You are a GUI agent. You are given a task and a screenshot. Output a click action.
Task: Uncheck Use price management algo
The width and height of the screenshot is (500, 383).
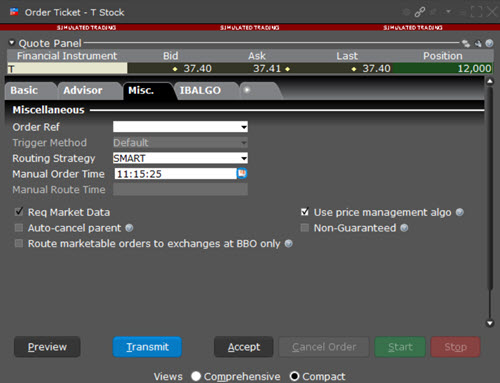click(305, 212)
